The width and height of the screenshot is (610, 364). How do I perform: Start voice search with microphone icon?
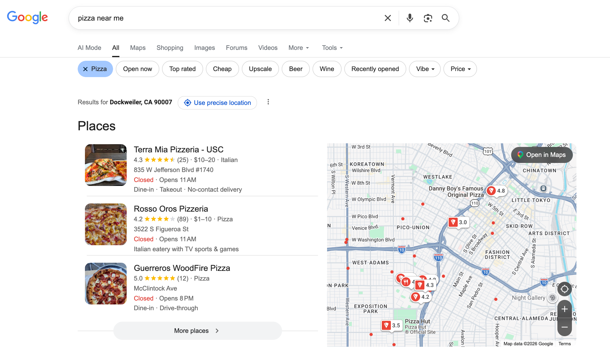[410, 18]
